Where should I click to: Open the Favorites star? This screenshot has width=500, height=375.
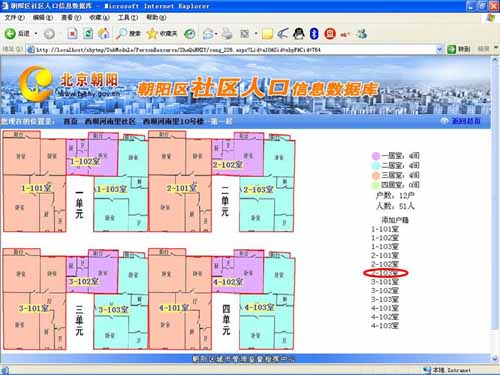(x=152, y=34)
